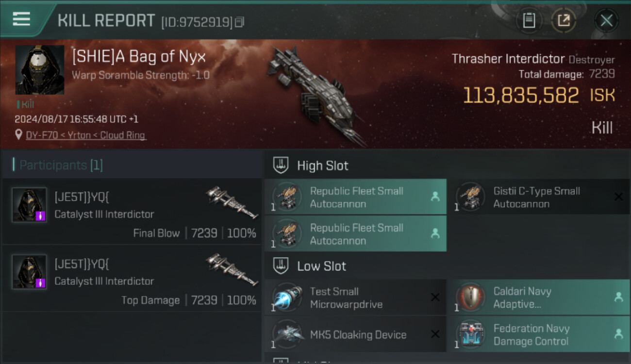Click the share kill report icon
The height and width of the screenshot is (364, 631).
click(x=564, y=20)
